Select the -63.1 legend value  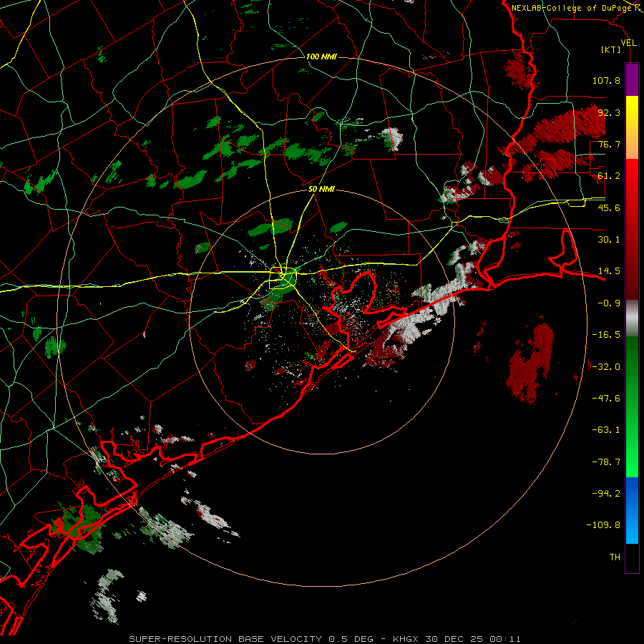coord(606,430)
